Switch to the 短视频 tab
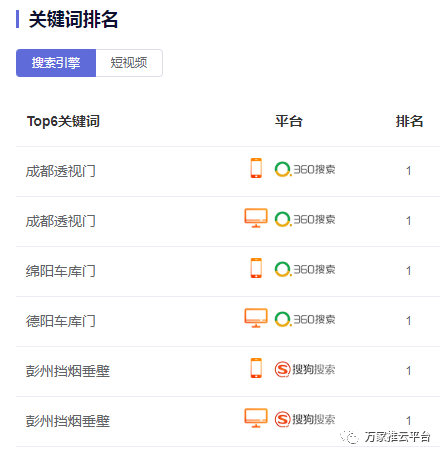Image resolution: width=444 pixels, height=456 pixels. coord(129,63)
